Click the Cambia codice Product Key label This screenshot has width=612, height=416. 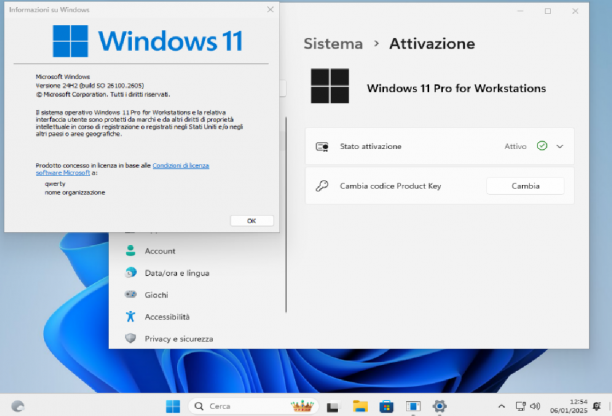[390, 186]
